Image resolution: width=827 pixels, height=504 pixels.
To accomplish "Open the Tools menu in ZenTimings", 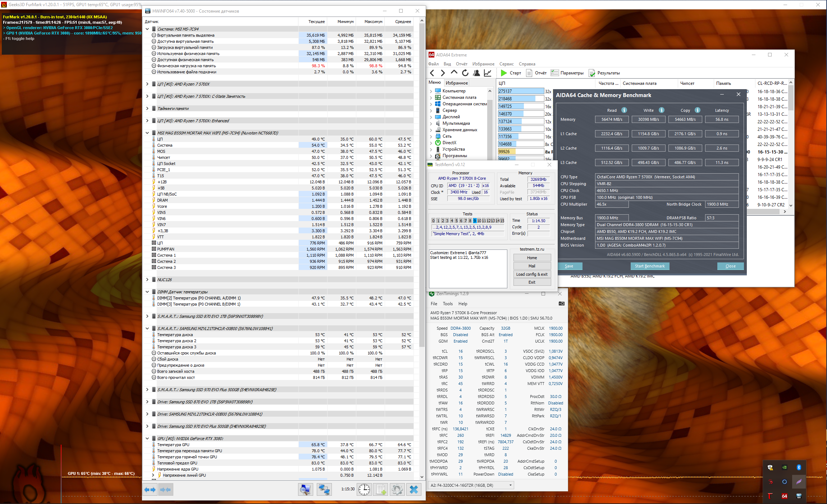I will (x=448, y=304).
